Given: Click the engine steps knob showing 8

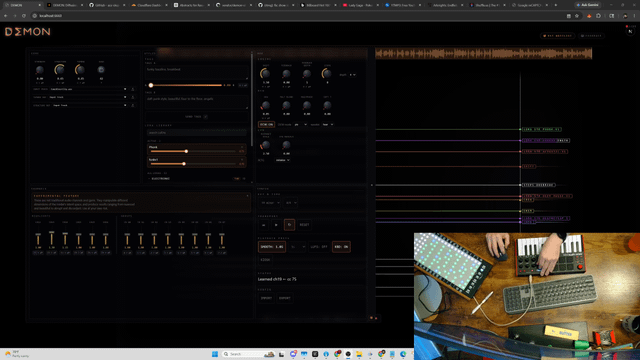Looking at the screenshot, I should coord(327,73).
